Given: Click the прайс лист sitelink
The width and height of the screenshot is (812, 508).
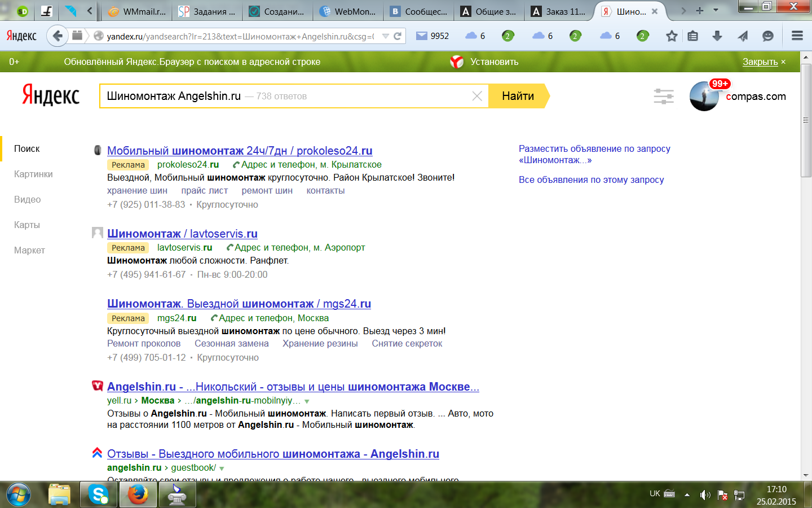Looking at the screenshot, I should click(205, 191).
